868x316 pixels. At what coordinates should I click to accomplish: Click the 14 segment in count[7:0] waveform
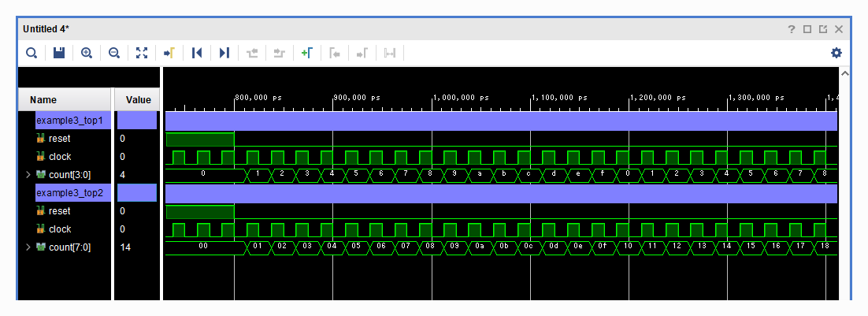coord(726,247)
